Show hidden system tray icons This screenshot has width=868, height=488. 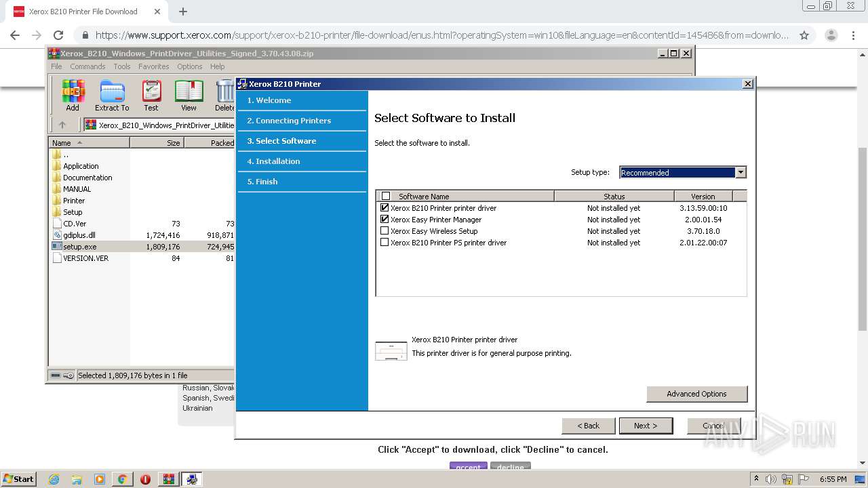(x=756, y=479)
